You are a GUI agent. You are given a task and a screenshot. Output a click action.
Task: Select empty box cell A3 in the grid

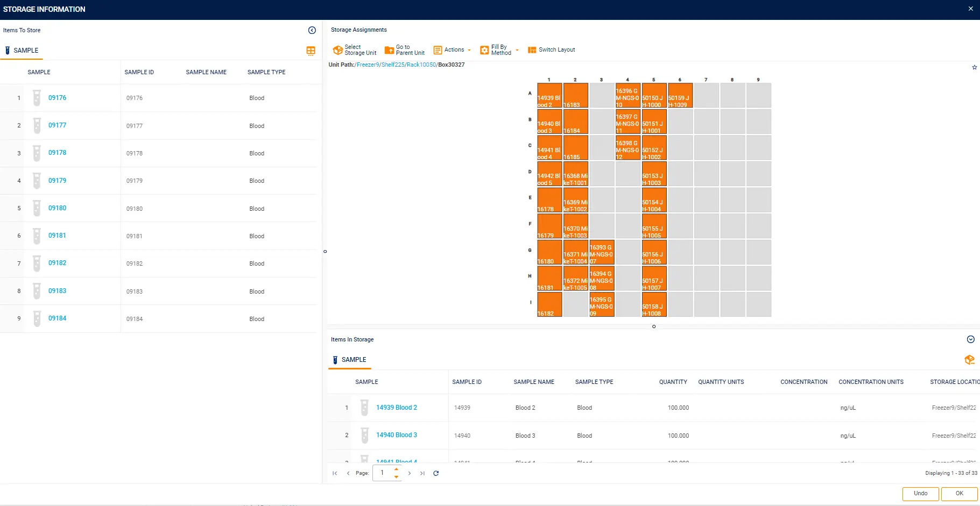click(602, 95)
